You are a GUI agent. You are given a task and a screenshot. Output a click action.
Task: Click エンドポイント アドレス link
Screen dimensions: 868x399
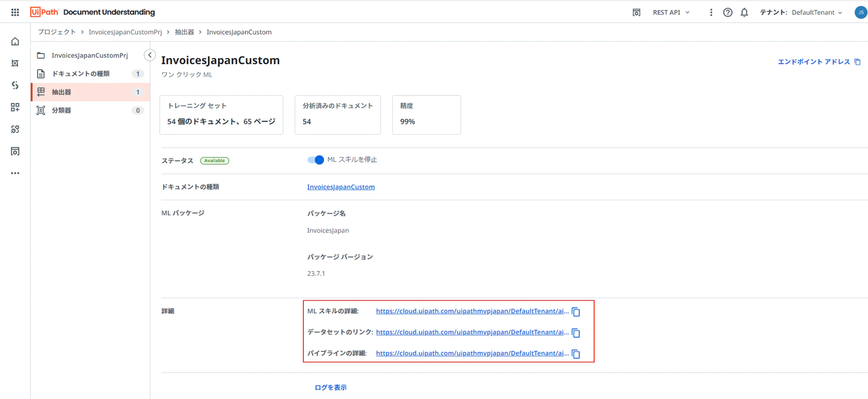coord(814,62)
